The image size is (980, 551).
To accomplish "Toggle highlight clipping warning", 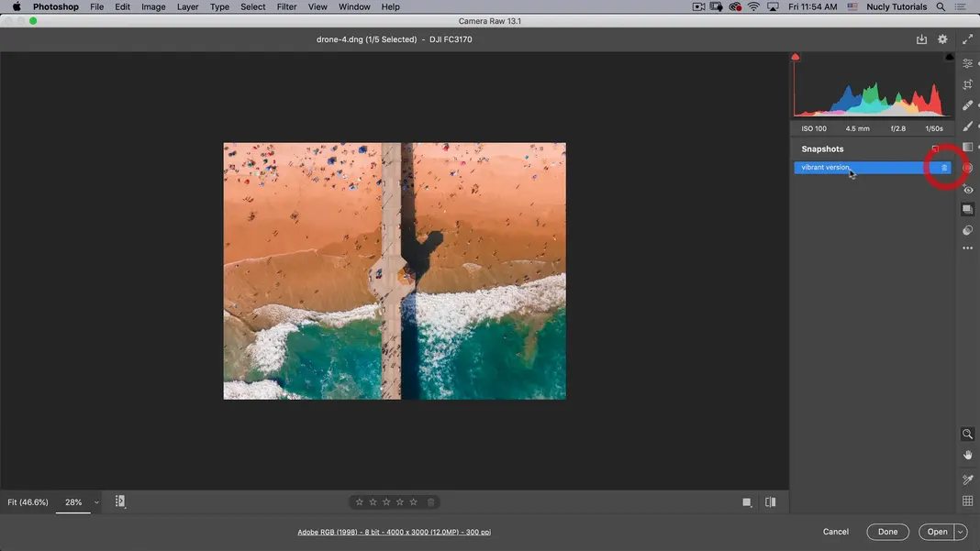I will [950, 57].
